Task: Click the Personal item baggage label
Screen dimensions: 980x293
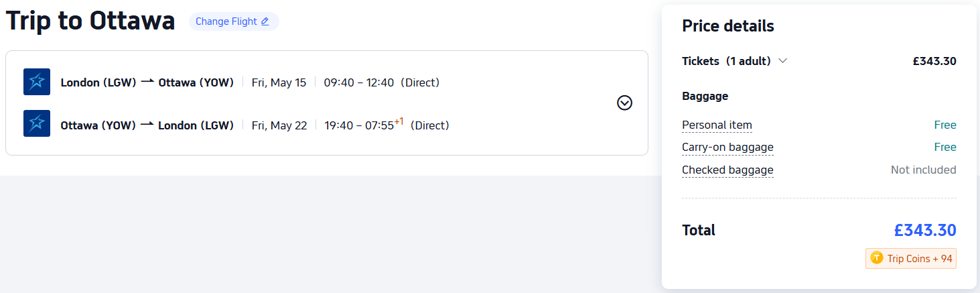Action: (717, 125)
